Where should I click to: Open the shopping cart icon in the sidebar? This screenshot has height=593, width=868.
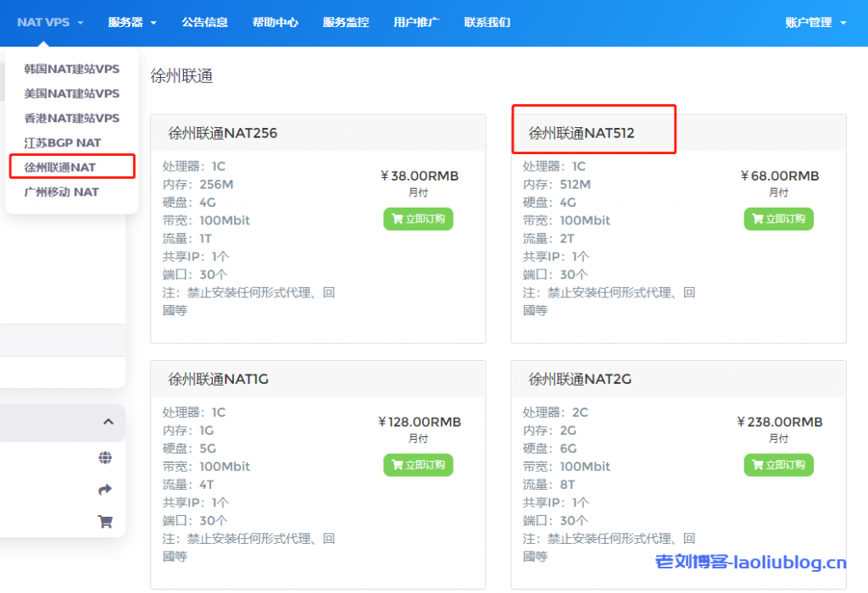(x=105, y=521)
